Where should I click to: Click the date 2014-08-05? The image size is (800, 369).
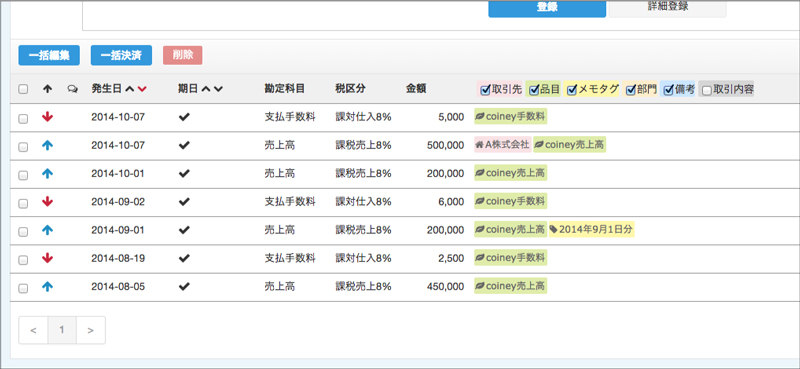(x=118, y=287)
